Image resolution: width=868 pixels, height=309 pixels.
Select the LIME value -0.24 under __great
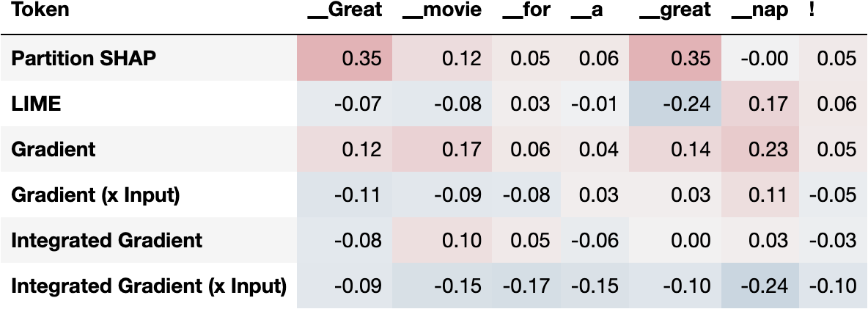[x=685, y=104]
